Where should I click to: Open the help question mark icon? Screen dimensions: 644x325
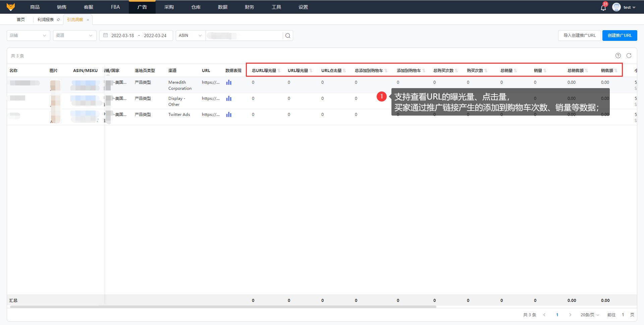point(618,56)
